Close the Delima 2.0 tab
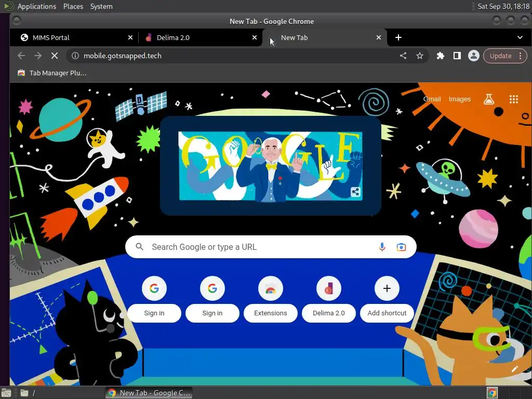 click(x=255, y=37)
